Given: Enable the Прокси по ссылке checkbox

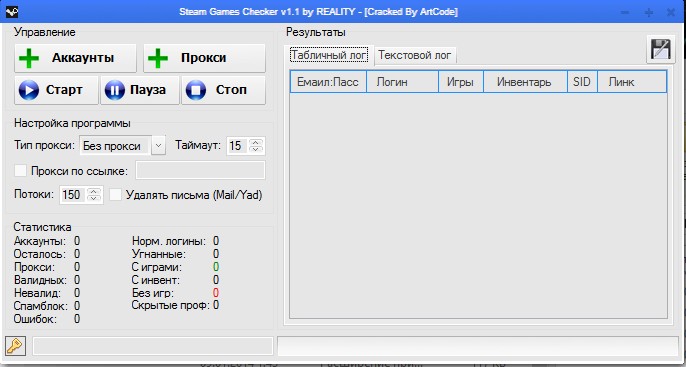Looking at the screenshot, I should click(20, 170).
